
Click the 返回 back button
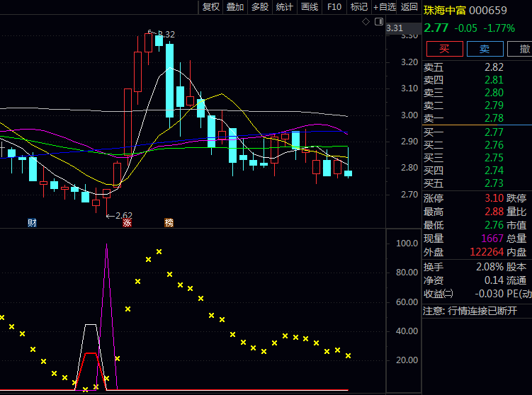[409, 7]
